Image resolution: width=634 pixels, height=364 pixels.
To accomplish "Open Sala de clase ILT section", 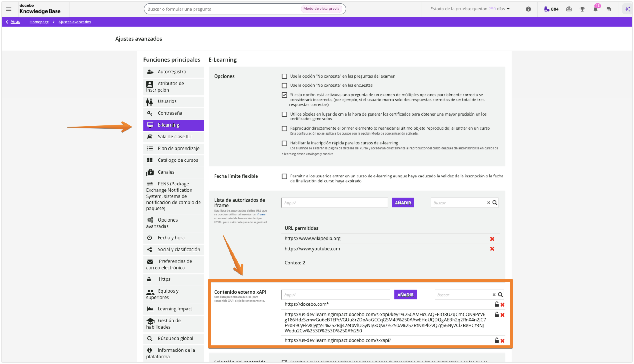I will tap(174, 137).
